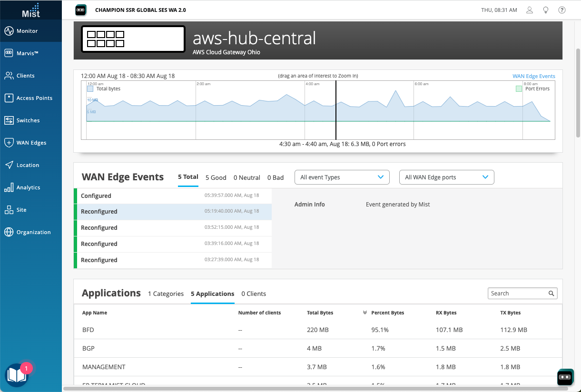Click the Applications search field
Screen dimensions: 581x392
pos(518,294)
